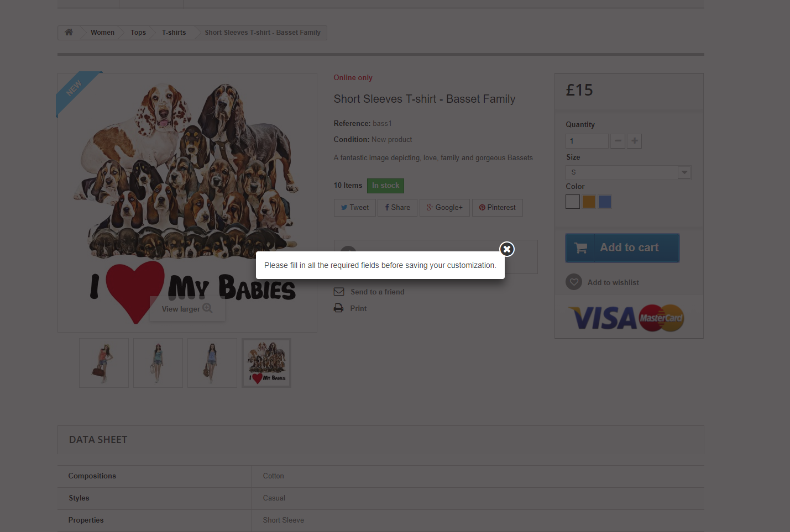
Task: Click the product title 'Short Sleeves T-shirt - Basset Family'
Action: point(425,99)
